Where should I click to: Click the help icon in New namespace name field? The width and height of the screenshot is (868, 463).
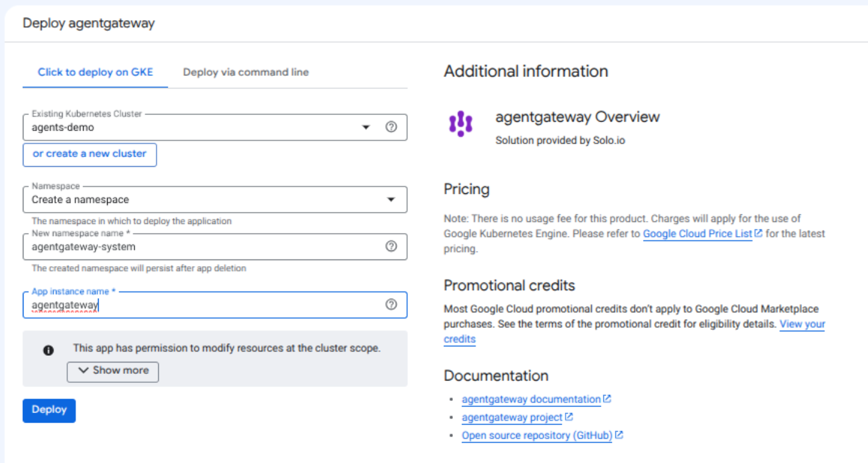(x=391, y=246)
